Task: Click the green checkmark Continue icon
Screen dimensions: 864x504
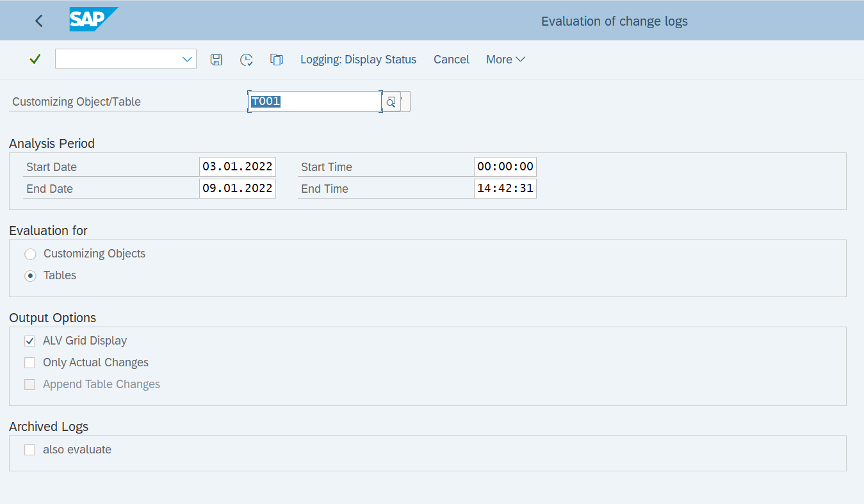Action: [x=35, y=60]
